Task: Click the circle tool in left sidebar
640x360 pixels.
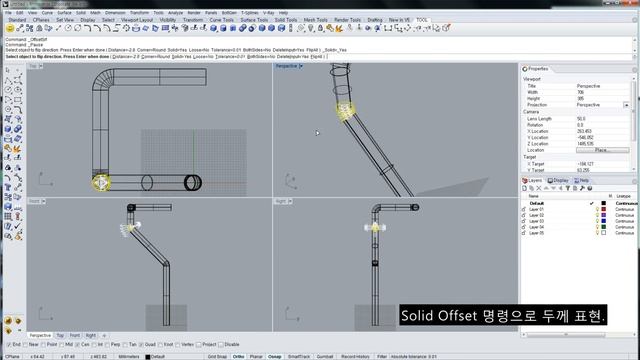Action: pyautogui.click(x=8, y=90)
